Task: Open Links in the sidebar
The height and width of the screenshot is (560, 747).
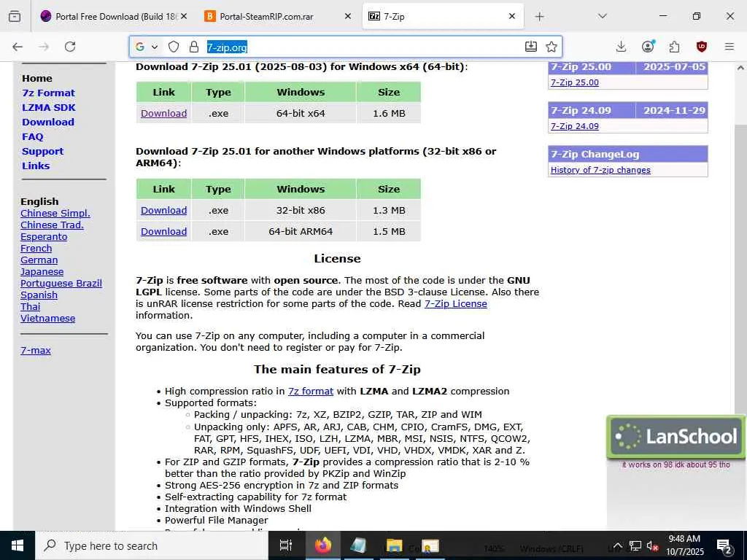Action: 36,166
